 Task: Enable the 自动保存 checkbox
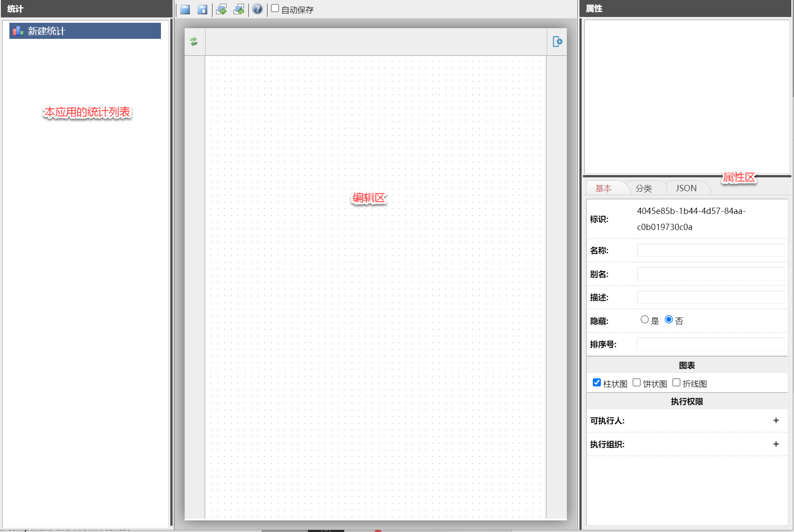pyautogui.click(x=275, y=8)
